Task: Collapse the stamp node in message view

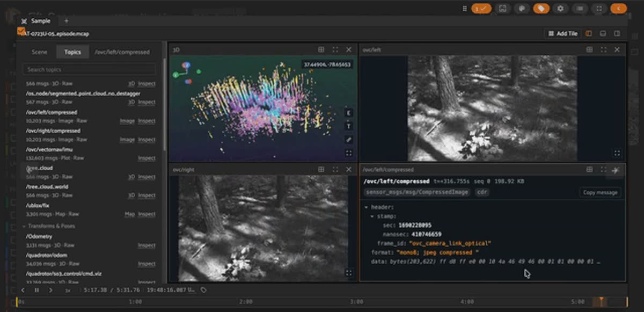Action: tap(372, 216)
